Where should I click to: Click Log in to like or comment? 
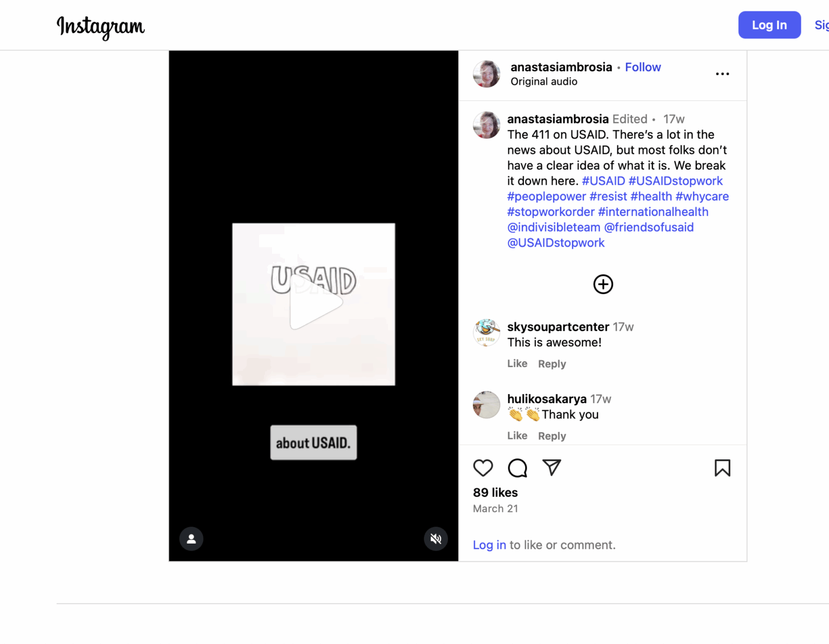pyautogui.click(x=490, y=545)
